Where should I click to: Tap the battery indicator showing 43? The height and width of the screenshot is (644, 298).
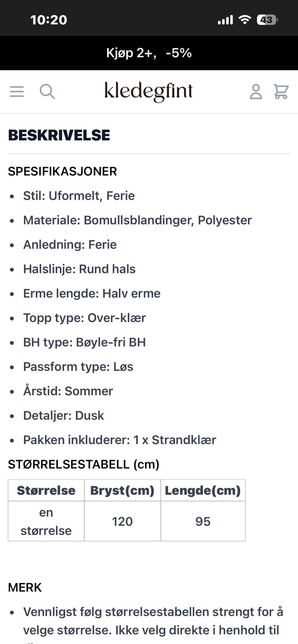[266, 20]
